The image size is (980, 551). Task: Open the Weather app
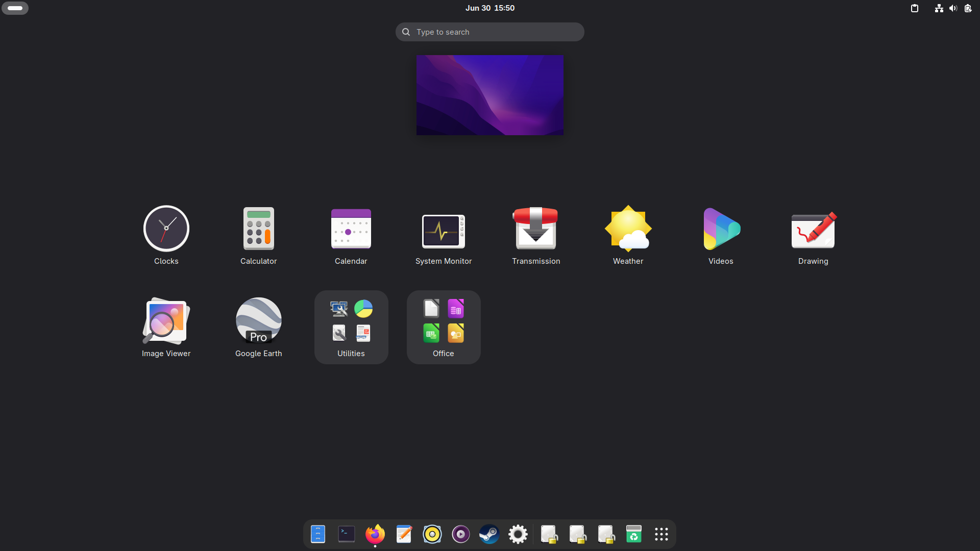point(628,236)
